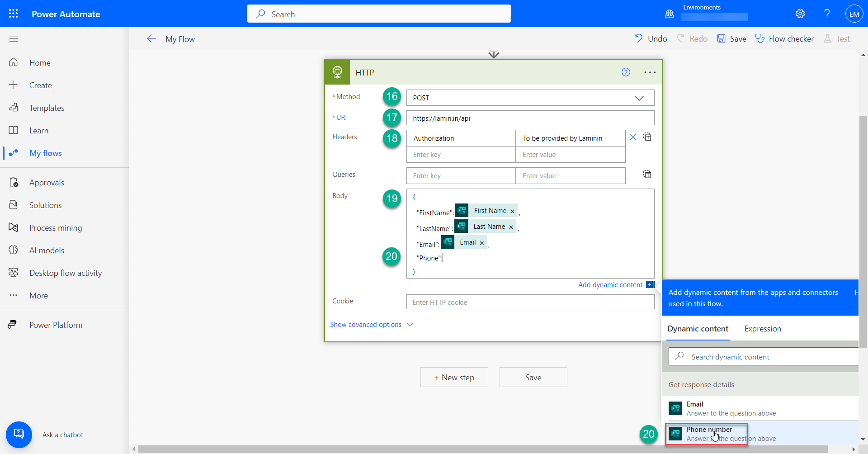This screenshot has height=454, width=868.
Task: Expand Show advanced options
Action: point(372,325)
